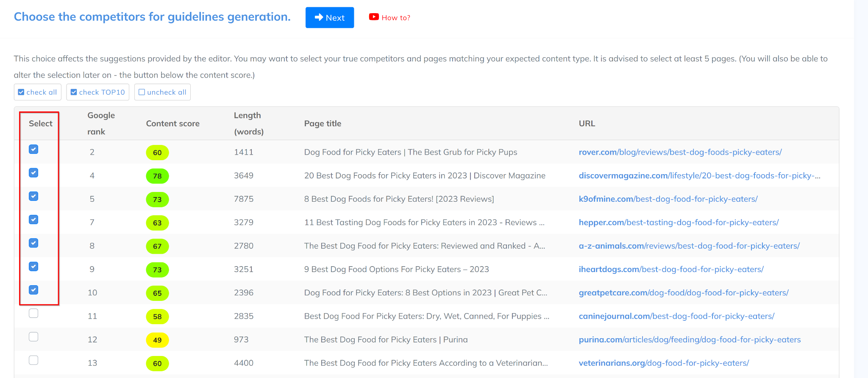Viewport: 868px width, 378px height.
Task: Open the iheartdogs.com URL link
Action: (x=671, y=269)
